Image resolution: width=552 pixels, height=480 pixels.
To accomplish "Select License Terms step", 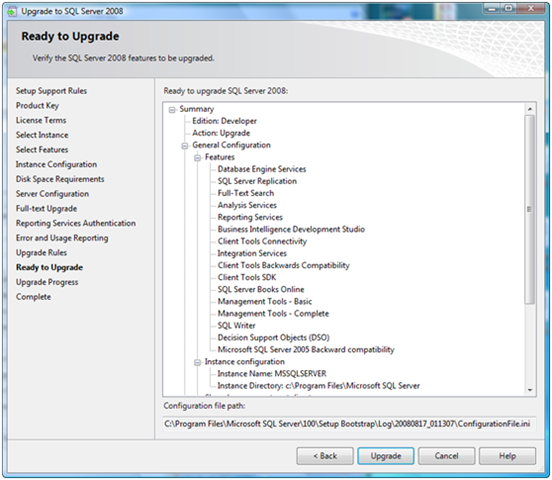I will coord(41,120).
